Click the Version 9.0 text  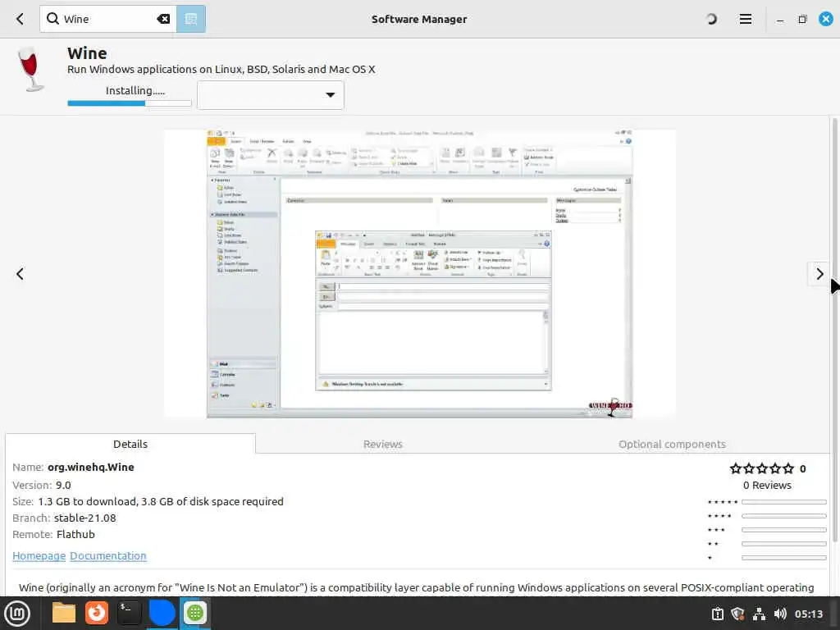coord(42,486)
